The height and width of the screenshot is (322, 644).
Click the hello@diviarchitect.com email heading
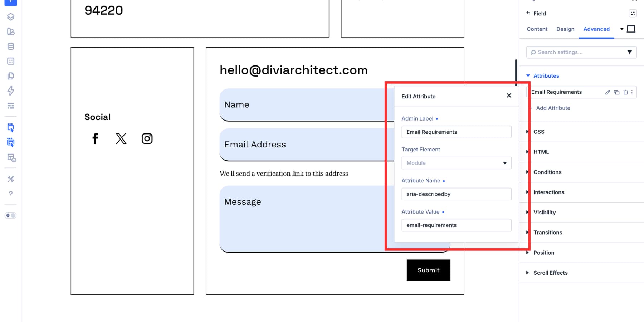tap(293, 70)
